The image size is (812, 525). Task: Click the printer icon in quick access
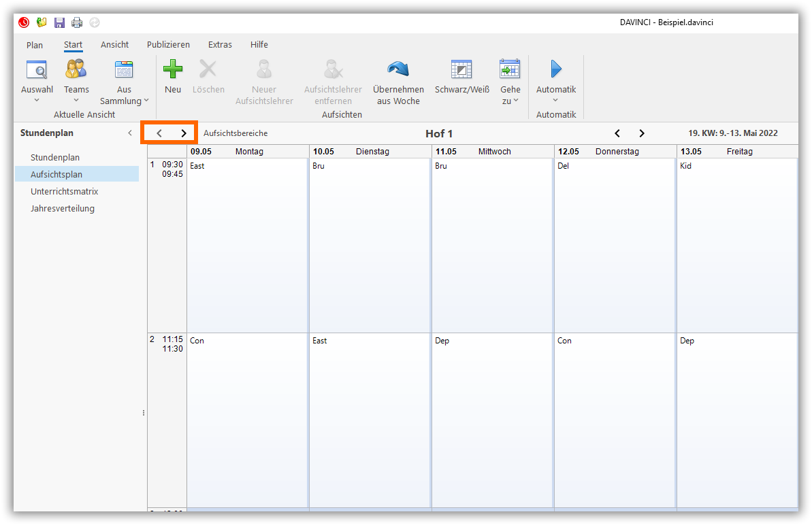(x=77, y=22)
